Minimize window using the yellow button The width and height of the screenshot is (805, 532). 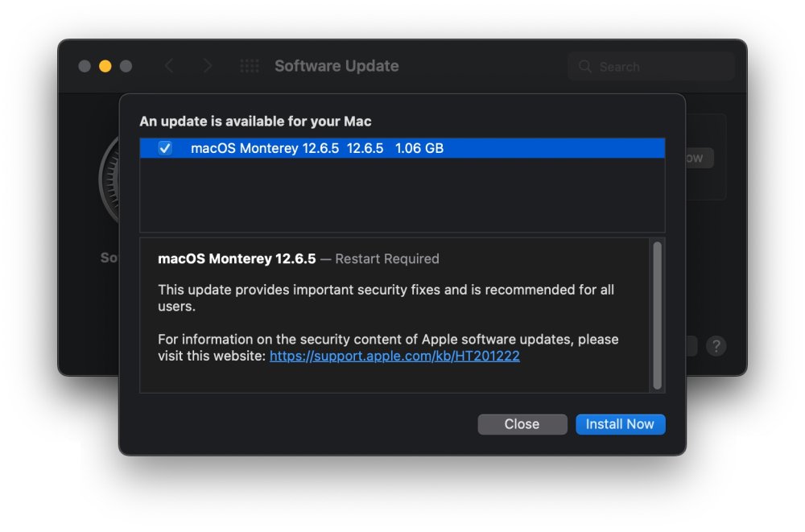105,66
